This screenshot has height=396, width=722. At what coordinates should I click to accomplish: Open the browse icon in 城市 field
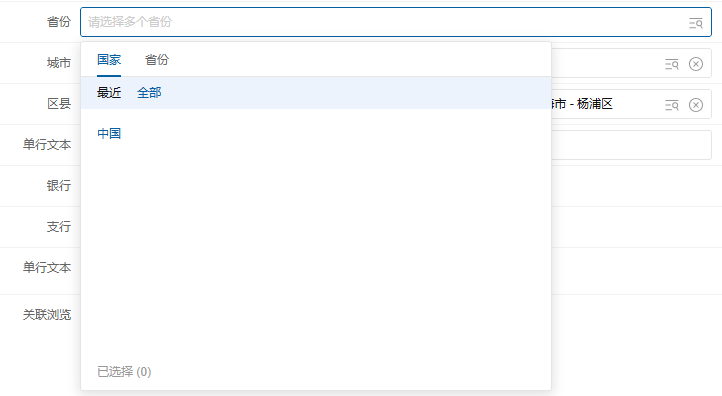[672, 64]
